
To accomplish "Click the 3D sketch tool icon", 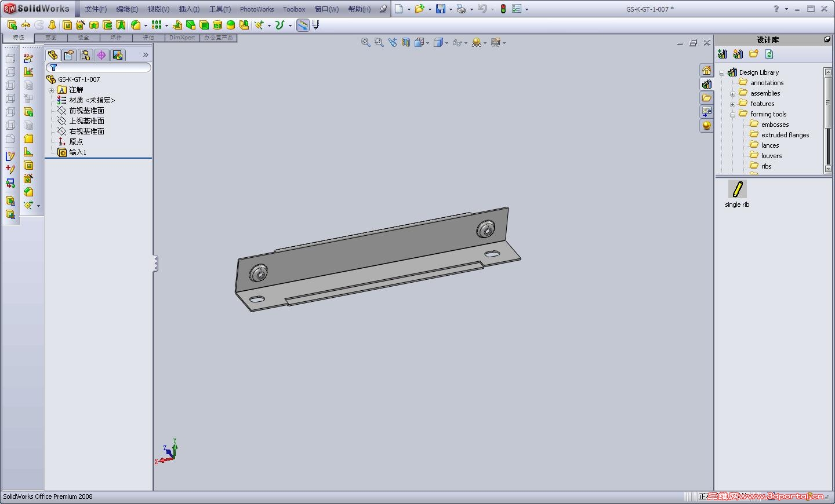I will coord(28,59).
